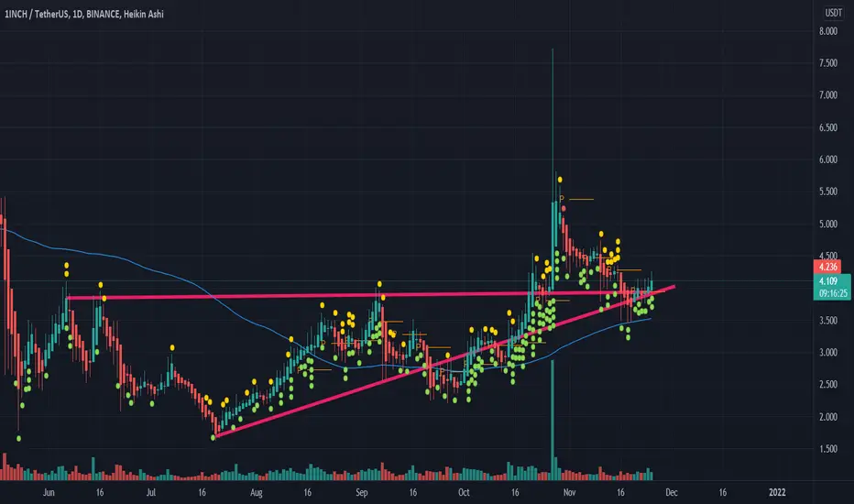Screen dimensions: 854x504
Task: Click the Nov date label
Action: tap(569, 493)
